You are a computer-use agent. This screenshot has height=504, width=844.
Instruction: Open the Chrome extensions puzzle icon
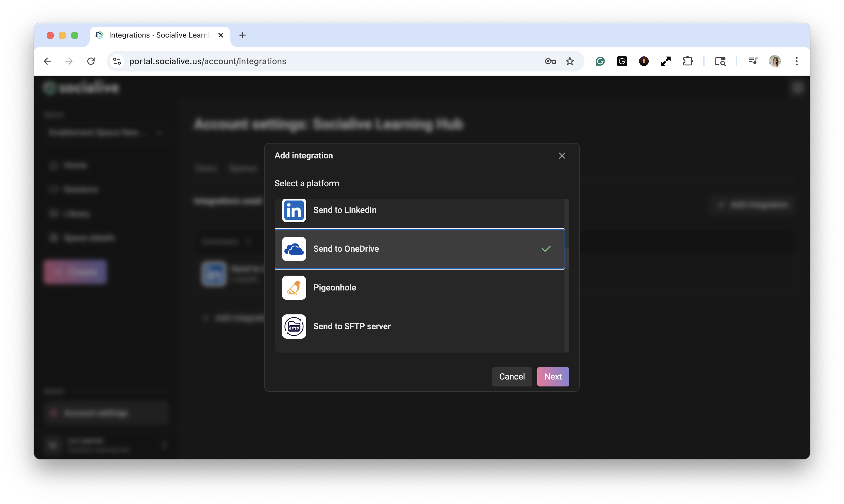(688, 61)
